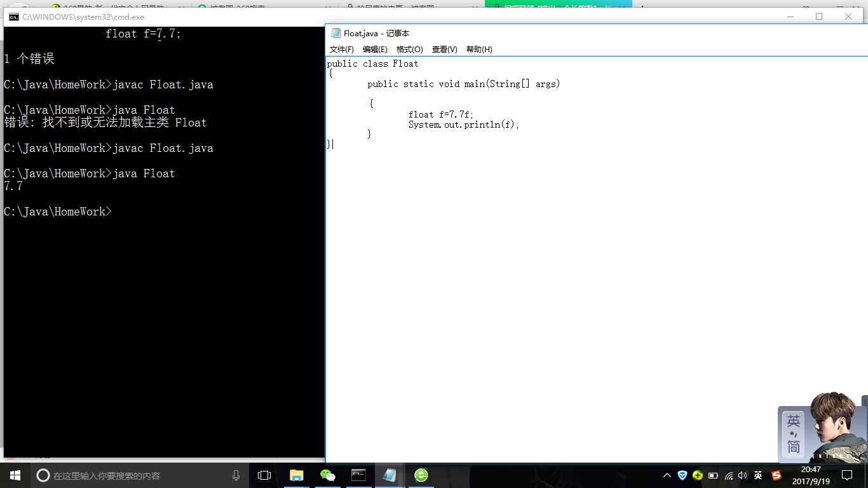Open Task View on the taskbar
This screenshot has height=488, width=868.
[x=264, y=475]
